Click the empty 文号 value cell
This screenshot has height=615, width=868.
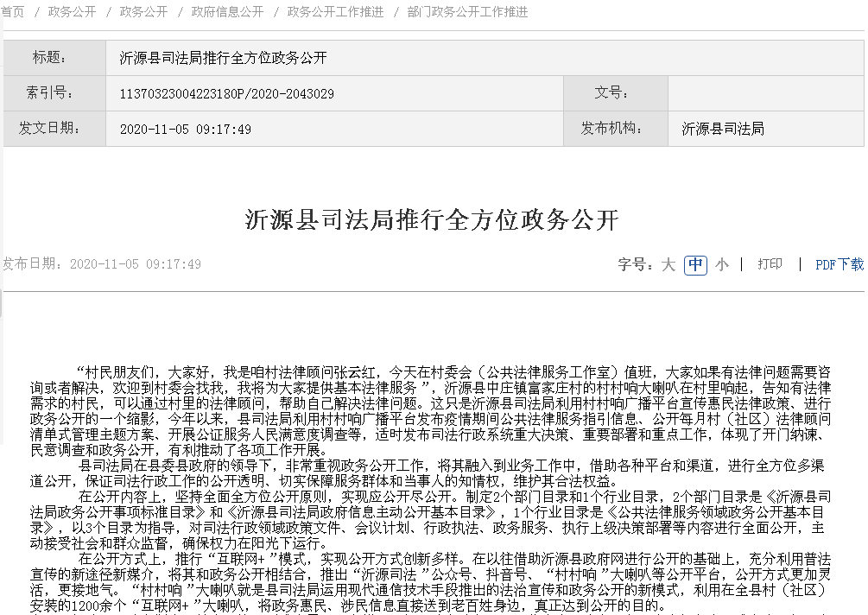click(x=765, y=93)
